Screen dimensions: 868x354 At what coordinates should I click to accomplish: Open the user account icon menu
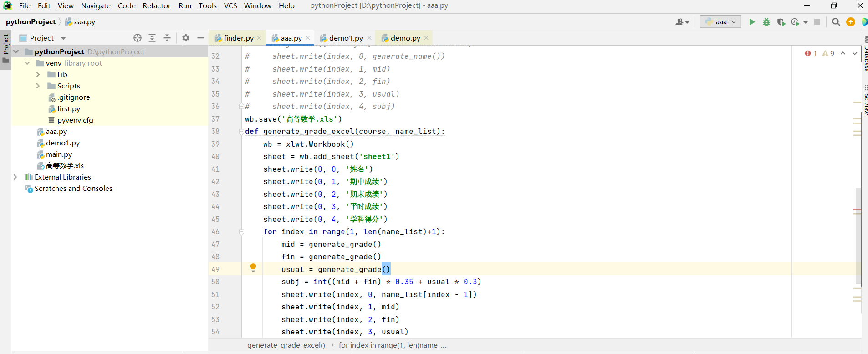(682, 22)
